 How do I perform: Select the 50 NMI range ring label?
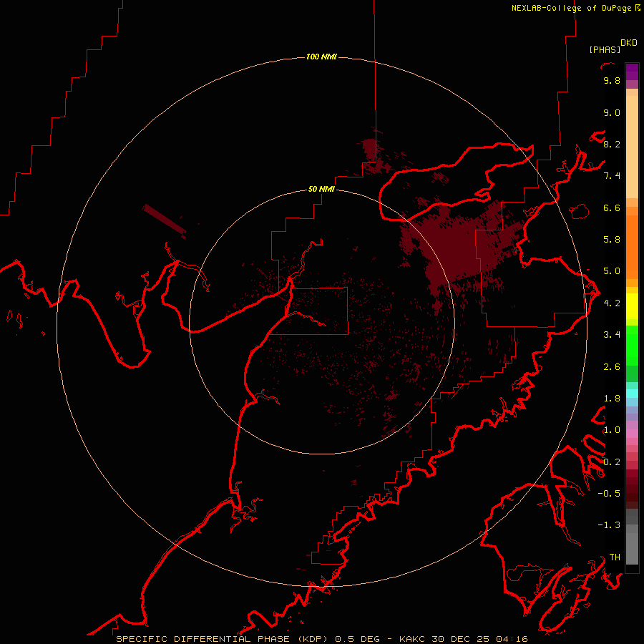point(321,189)
